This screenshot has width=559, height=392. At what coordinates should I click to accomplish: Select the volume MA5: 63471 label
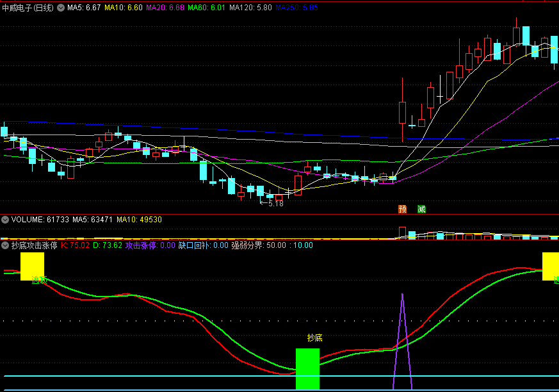(92, 220)
